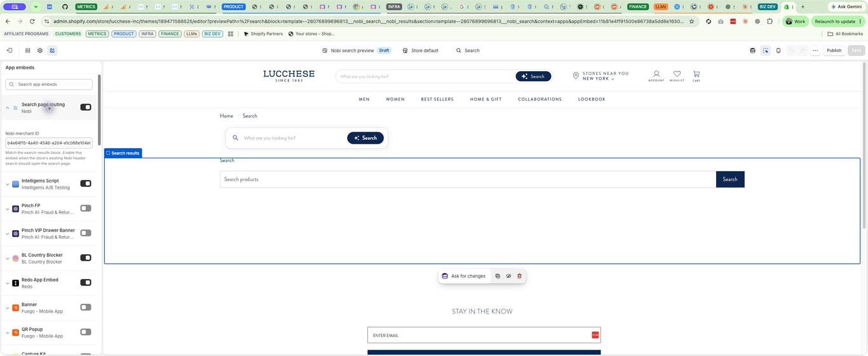
Task: Go to BEST SELLERS menu item
Action: point(437,99)
